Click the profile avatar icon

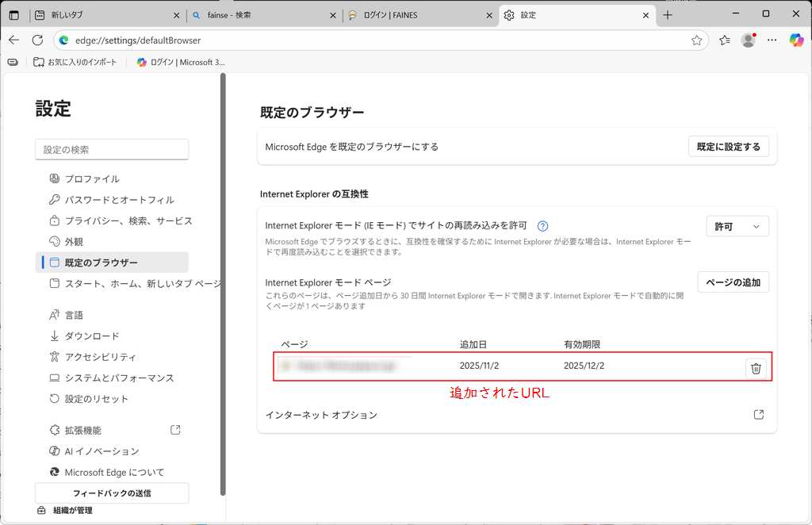[748, 40]
